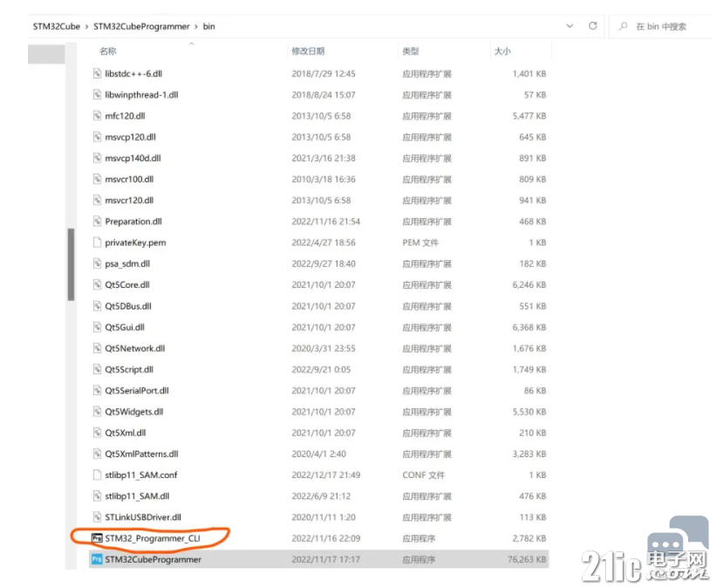Click the vertical scrollbar thumb in the navigation pane
716x588 pixels.
71,264
